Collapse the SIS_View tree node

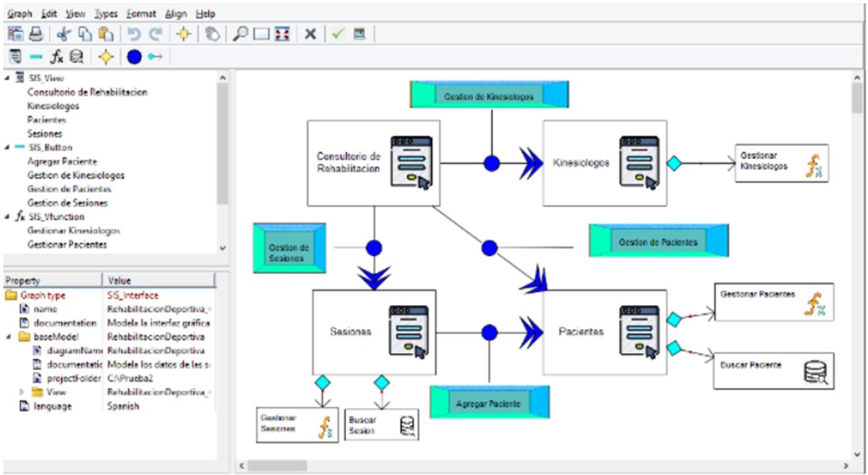[7, 78]
